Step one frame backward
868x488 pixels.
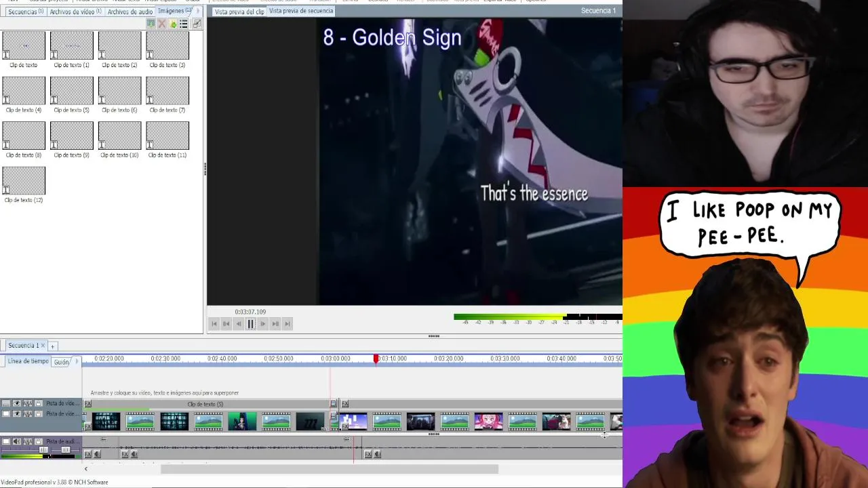pyautogui.click(x=239, y=324)
